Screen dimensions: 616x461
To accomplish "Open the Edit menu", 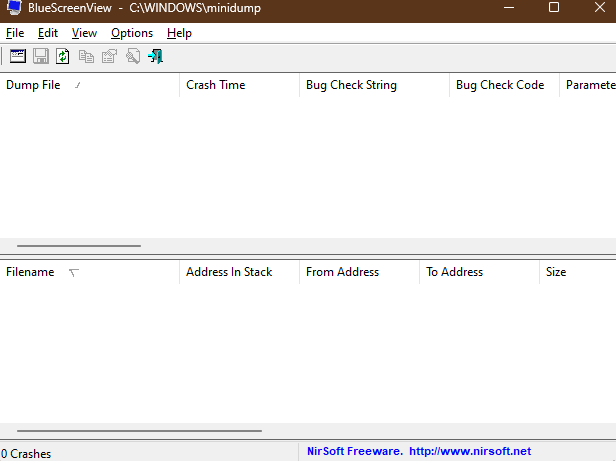I will pos(48,33).
